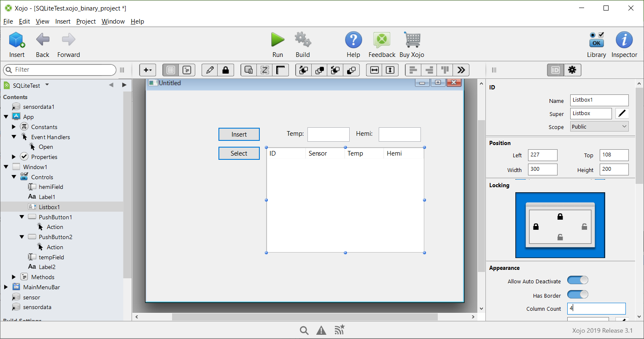Go Forward using the right arrow icon

[68, 40]
